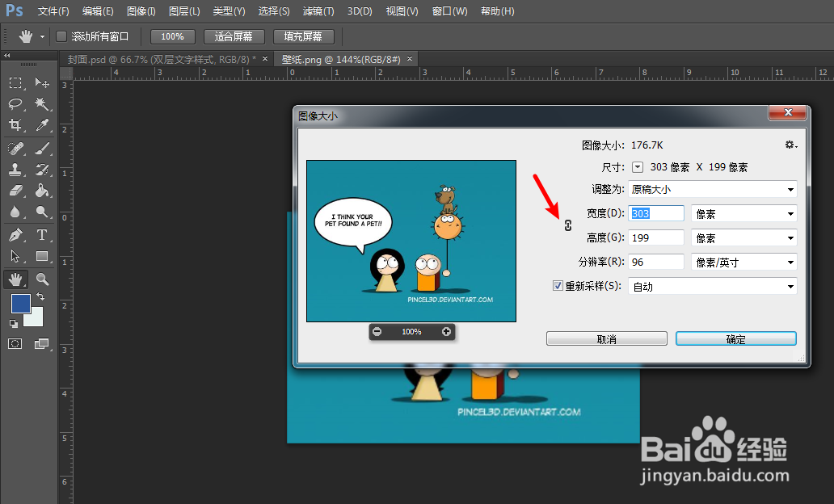Screen dimensions: 834x504
Task: Select the Clone Stamp tool
Action: coord(15,170)
